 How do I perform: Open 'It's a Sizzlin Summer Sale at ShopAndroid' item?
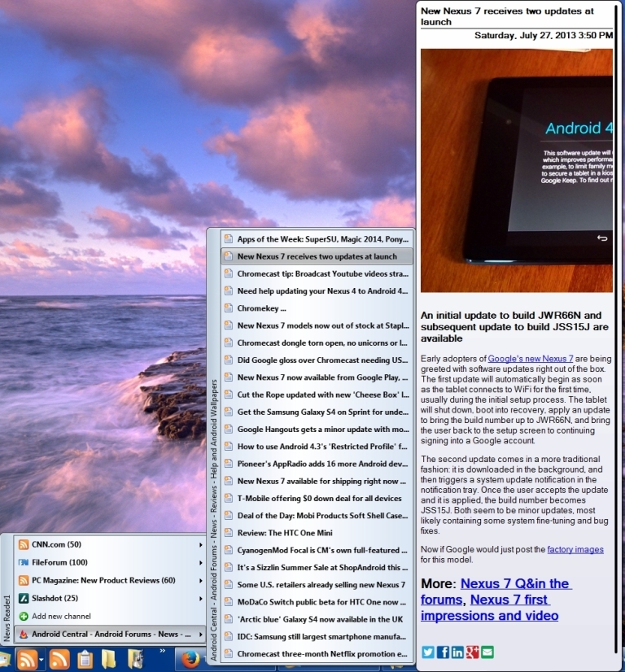317,567
